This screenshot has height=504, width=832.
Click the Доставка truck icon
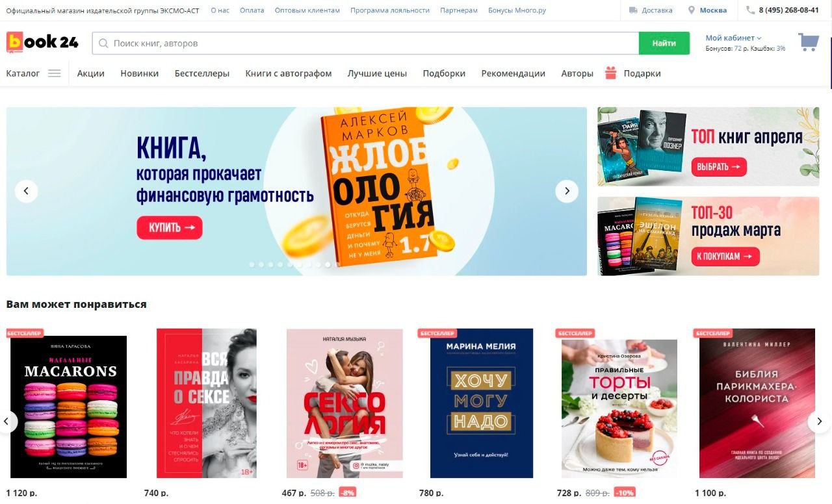click(x=633, y=10)
